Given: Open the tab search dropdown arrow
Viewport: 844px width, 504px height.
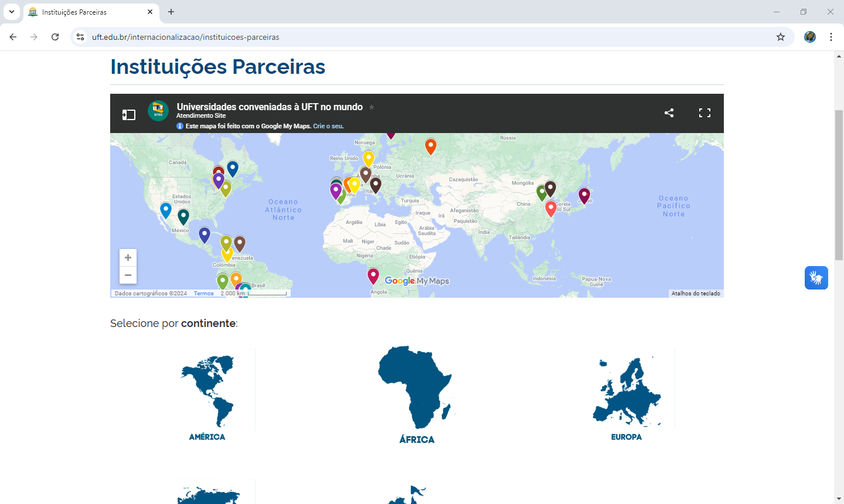Looking at the screenshot, I should click(x=12, y=12).
